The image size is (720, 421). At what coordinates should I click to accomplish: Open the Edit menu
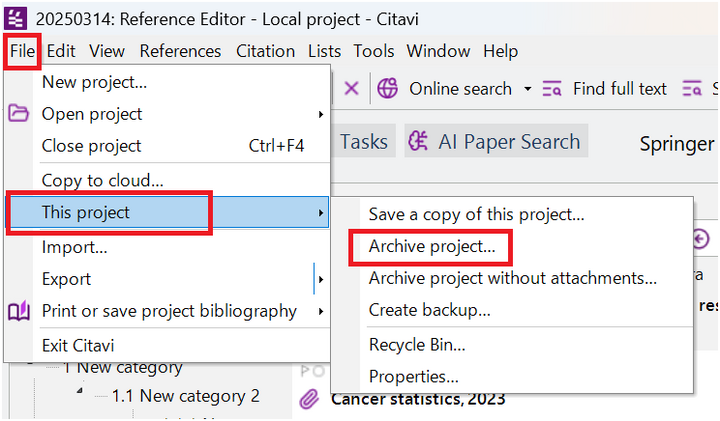pyautogui.click(x=61, y=51)
